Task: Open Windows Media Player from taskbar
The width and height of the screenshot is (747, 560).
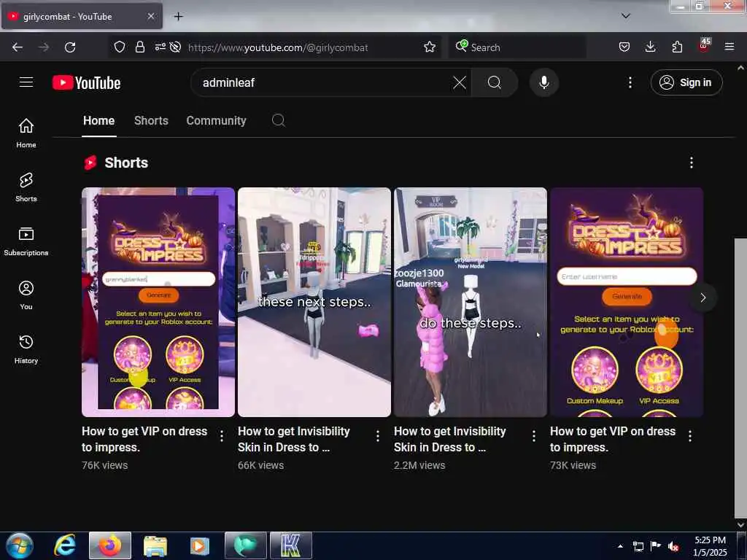Action: (x=200, y=545)
